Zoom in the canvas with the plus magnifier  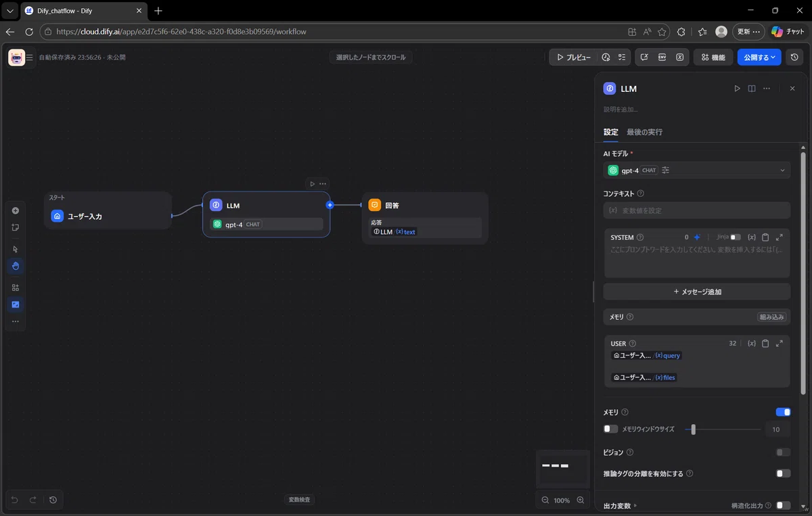click(x=580, y=500)
